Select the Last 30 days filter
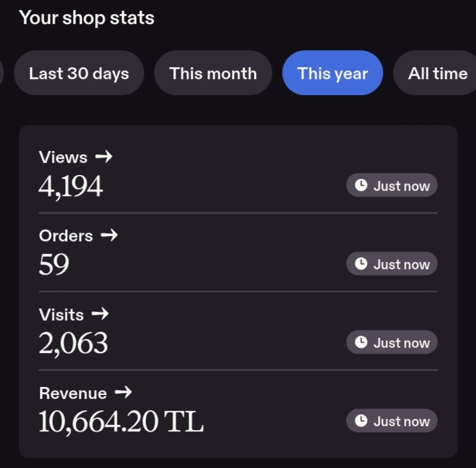The width and height of the screenshot is (476, 468). [x=79, y=73]
